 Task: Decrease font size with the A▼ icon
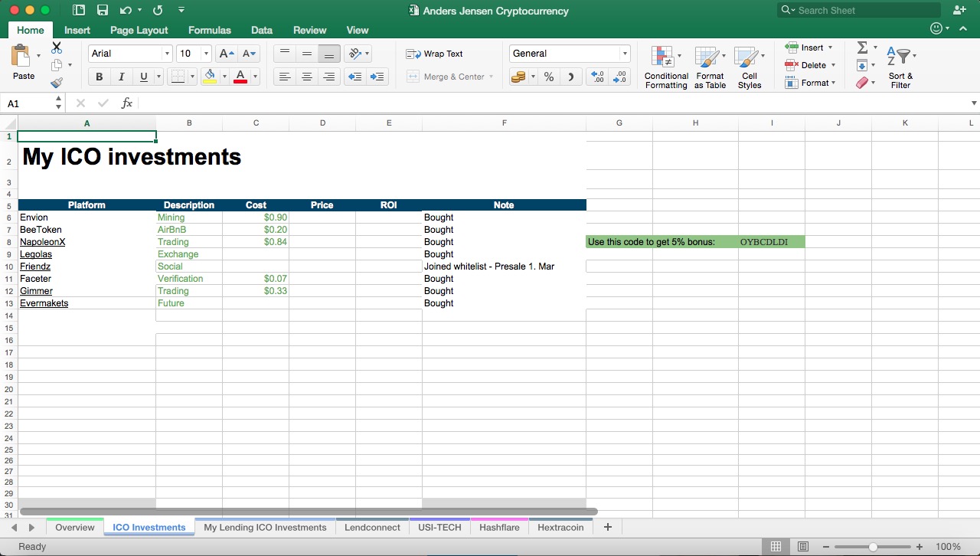click(x=250, y=54)
